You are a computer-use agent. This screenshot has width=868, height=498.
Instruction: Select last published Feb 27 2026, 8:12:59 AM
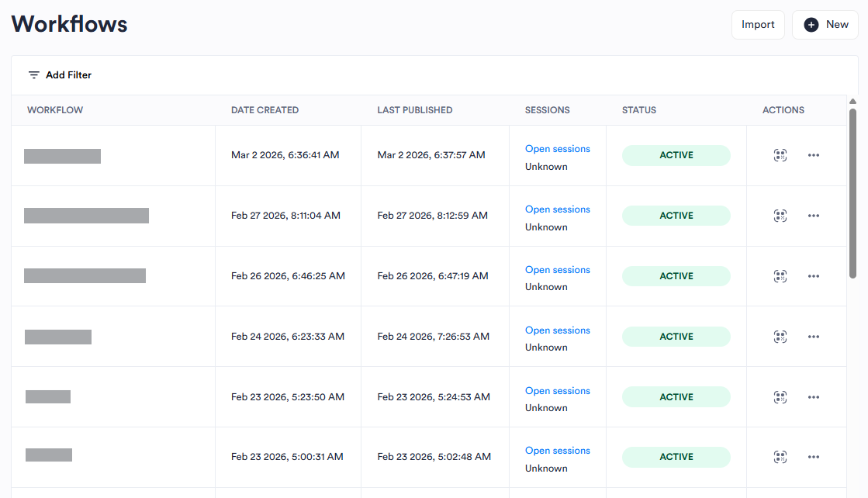click(432, 215)
